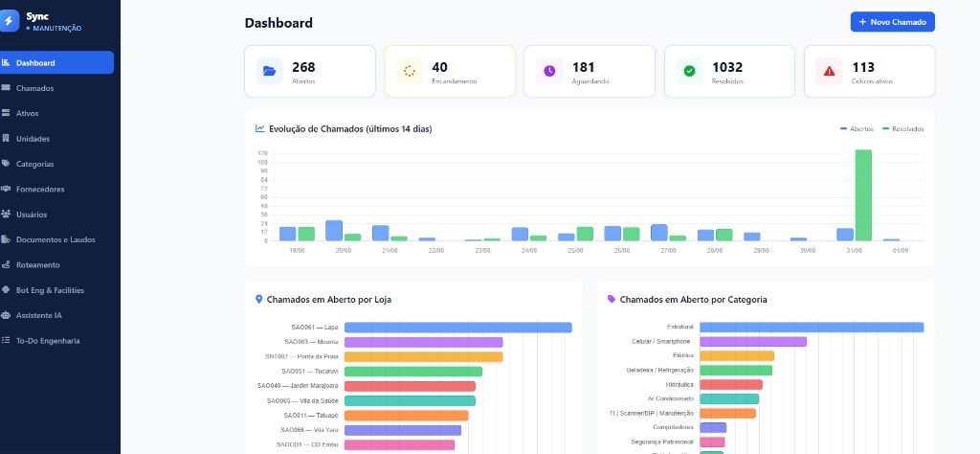The height and width of the screenshot is (454, 980).
Task: Click the open folder icon on Abertos card
Action: tap(269, 71)
